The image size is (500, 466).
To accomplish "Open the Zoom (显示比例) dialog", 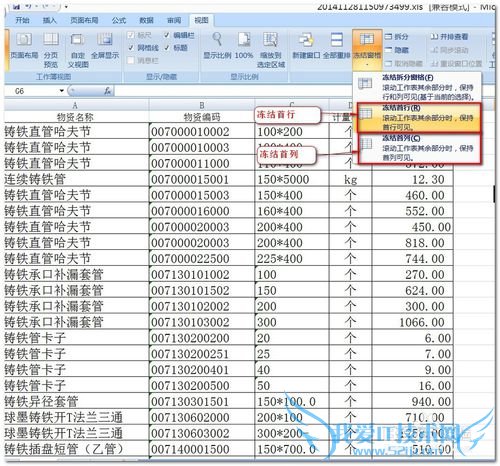I will point(217,45).
